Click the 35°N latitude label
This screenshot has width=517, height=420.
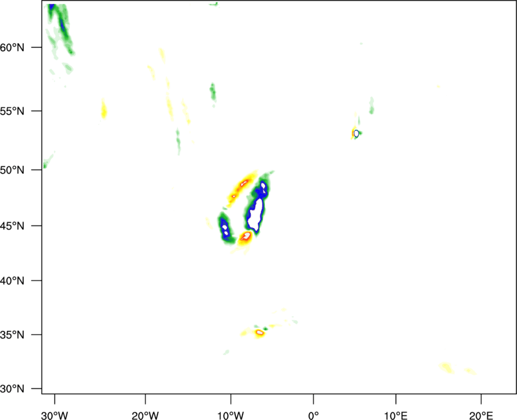pos(12,335)
